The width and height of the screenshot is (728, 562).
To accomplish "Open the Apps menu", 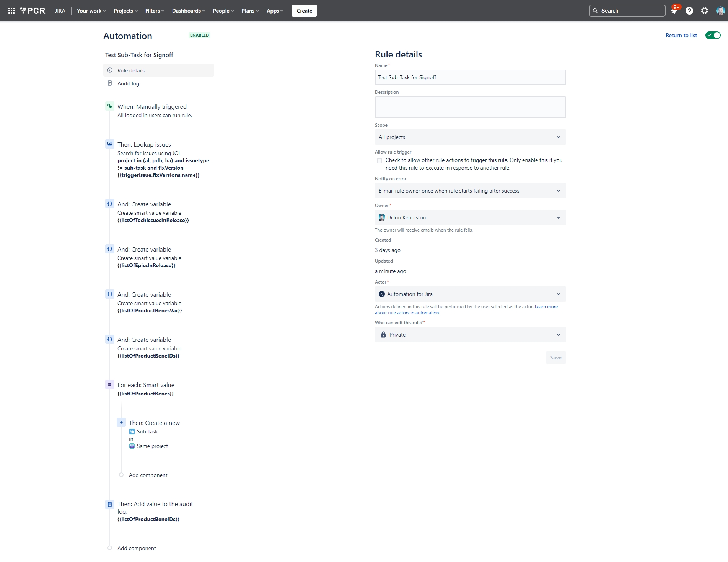I will (x=274, y=10).
